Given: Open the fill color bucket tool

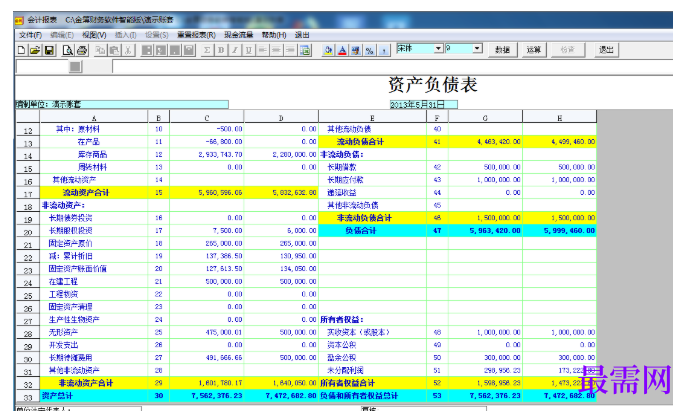Looking at the screenshot, I should pyautogui.click(x=328, y=50).
